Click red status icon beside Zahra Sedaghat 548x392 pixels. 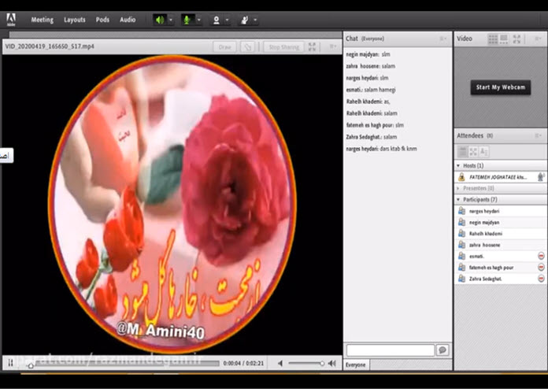pos(541,279)
